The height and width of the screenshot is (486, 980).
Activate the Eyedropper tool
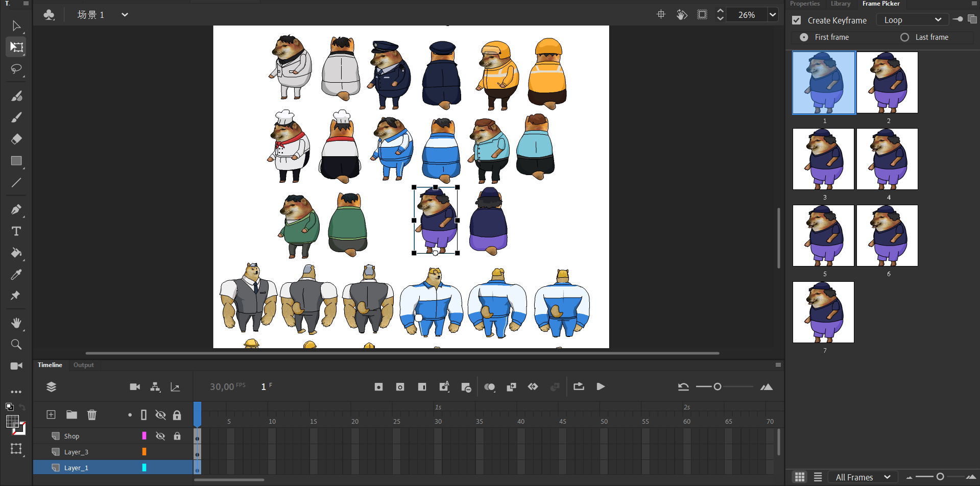coord(16,275)
